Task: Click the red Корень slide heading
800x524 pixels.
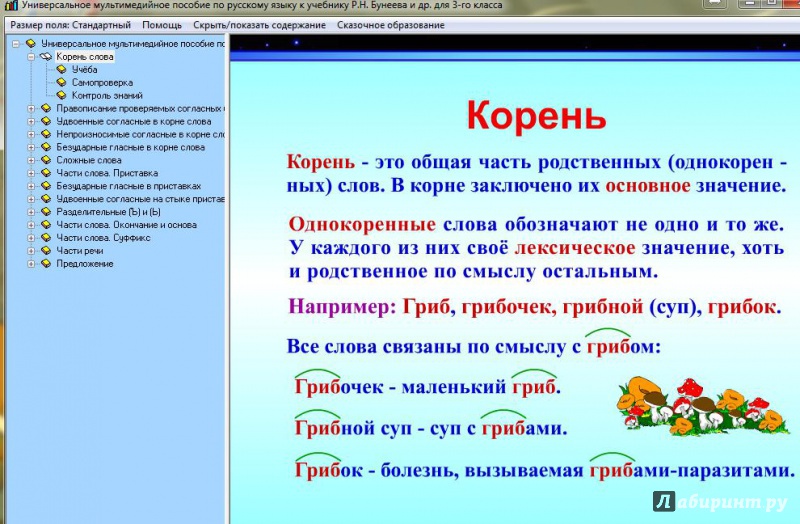Action: (536, 116)
